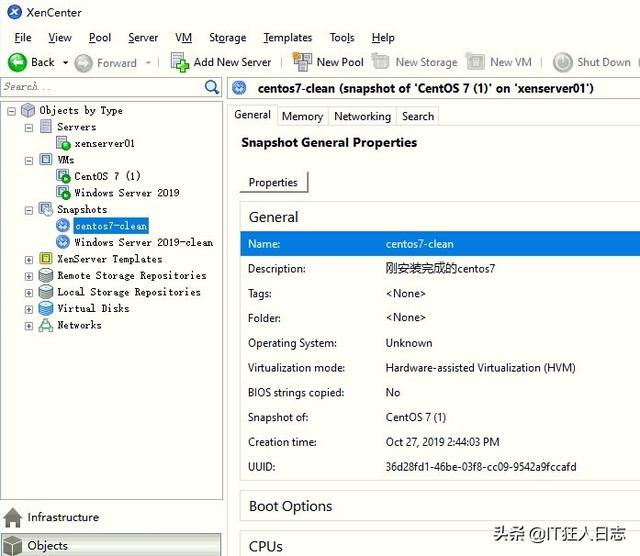
Task: Click the Windows Server 2019-clean snapshot icon
Action: [x=63, y=242]
